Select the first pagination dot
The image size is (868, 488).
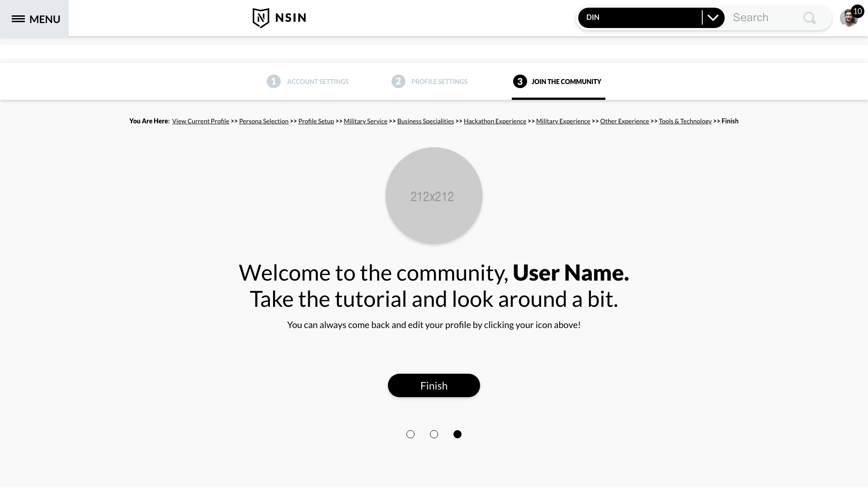coord(410,434)
